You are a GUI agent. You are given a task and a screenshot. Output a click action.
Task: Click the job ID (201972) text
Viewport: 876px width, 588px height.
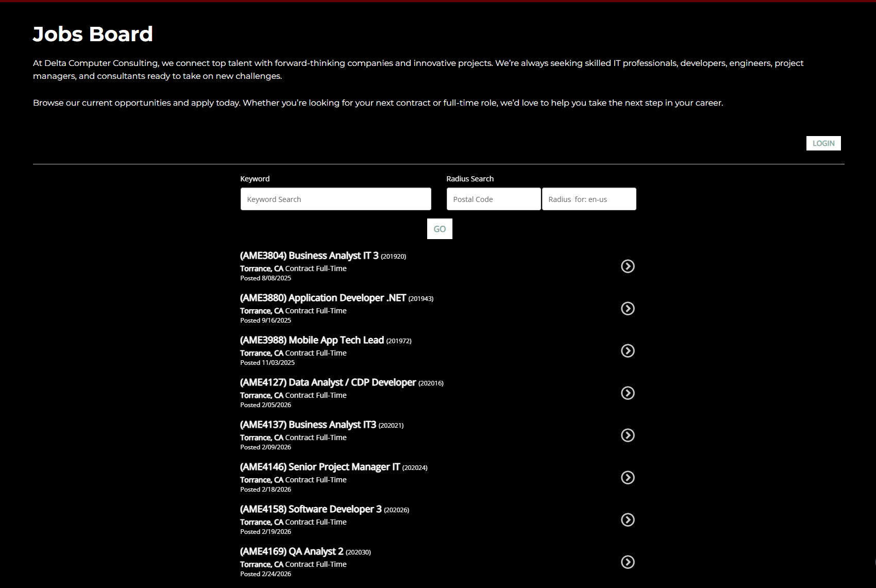coord(399,341)
